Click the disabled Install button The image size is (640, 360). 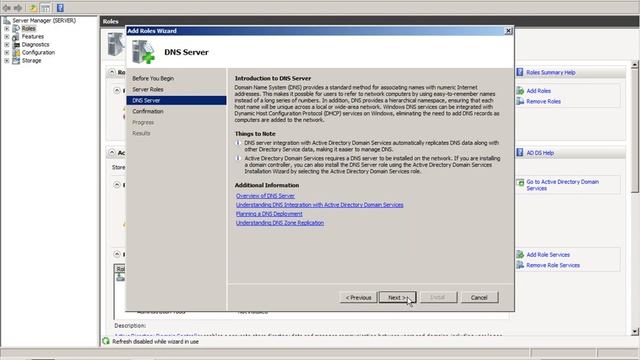point(438,298)
